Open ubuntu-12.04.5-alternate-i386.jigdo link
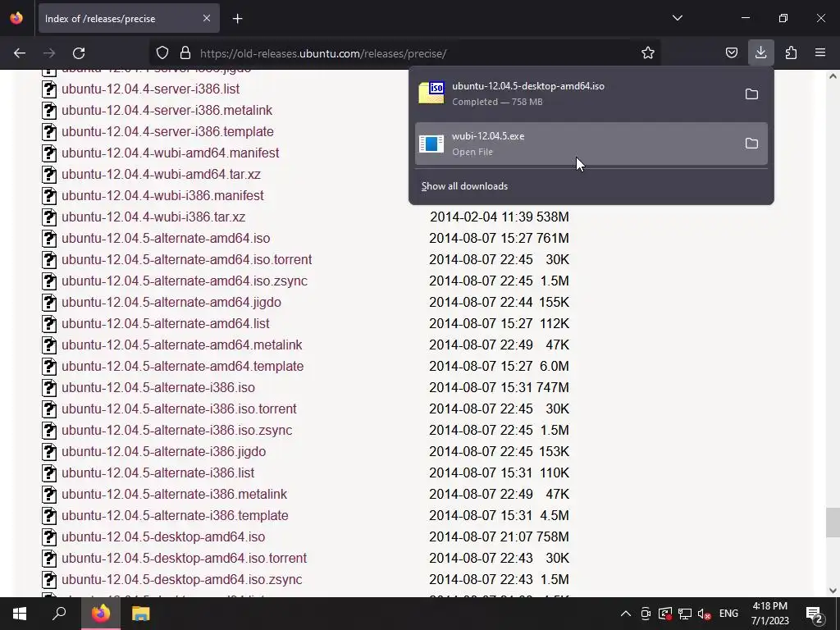Image resolution: width=840 pixels, height=630 pixels. 163,452
